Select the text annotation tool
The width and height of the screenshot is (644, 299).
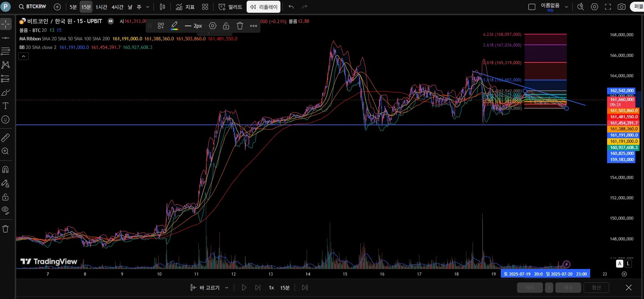(x=6, y=106)
